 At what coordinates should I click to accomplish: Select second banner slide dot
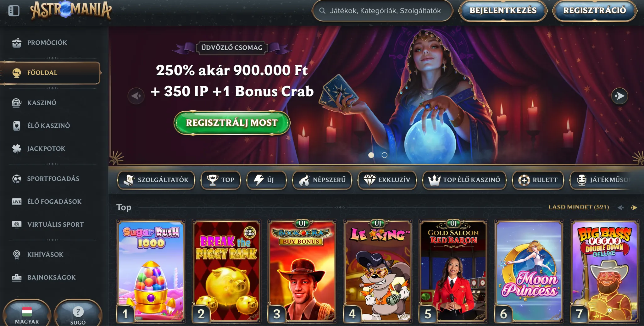(384, 155)
